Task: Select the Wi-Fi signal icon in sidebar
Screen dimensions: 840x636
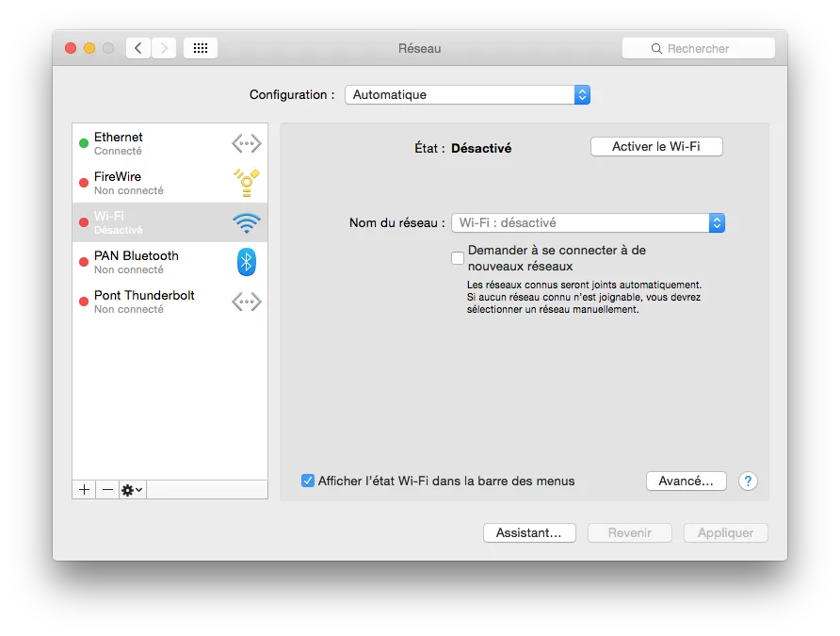Action: tap(246, 222)
